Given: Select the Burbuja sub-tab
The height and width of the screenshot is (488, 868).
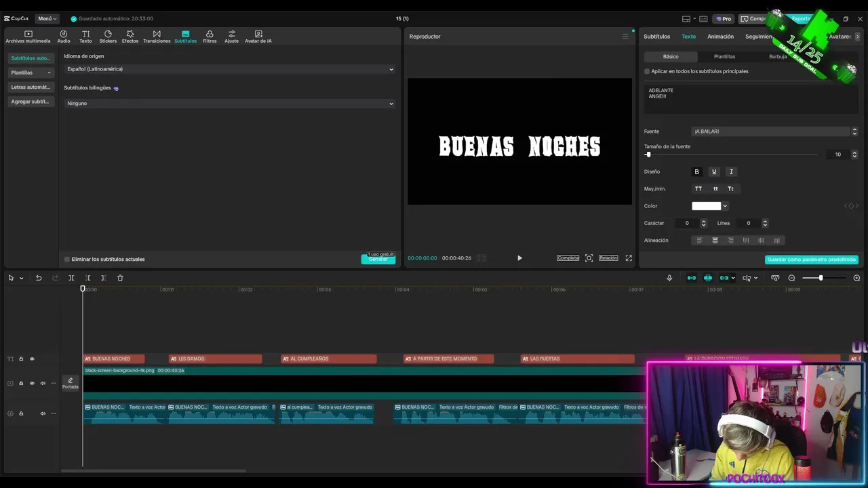Looking at the screenshot, I should click(x=778, y=57).
